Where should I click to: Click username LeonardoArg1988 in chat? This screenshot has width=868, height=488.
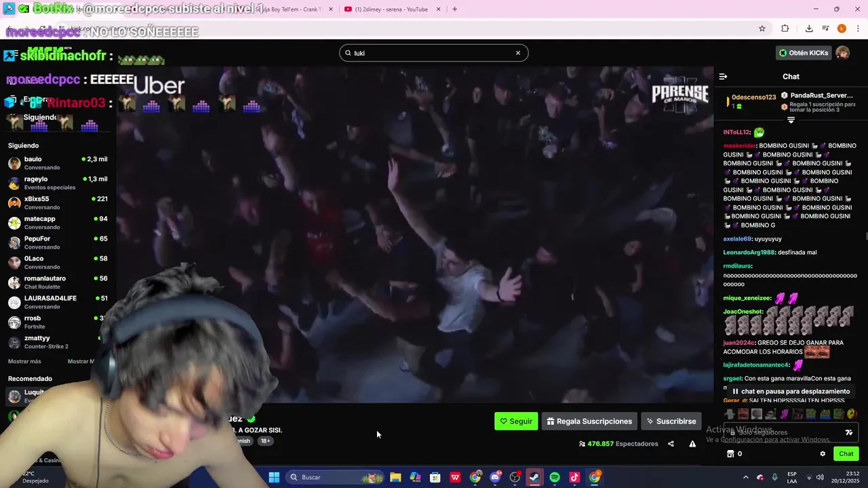point(749,252)
